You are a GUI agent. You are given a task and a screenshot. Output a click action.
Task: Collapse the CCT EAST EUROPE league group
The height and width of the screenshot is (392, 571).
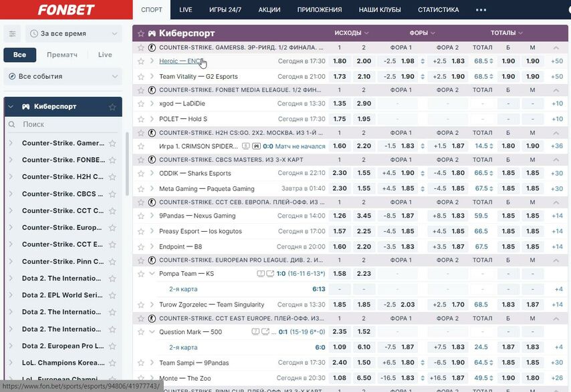click(556, 319)
